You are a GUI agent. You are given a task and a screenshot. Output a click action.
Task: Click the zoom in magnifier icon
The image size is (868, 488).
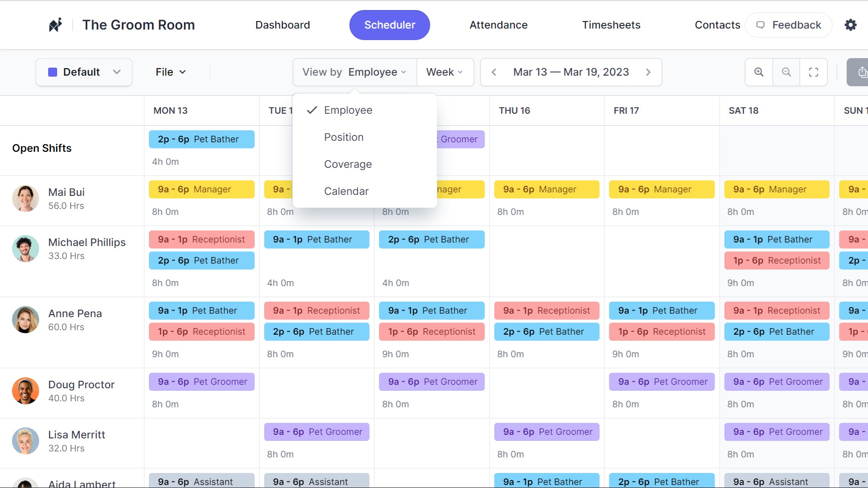759,72
